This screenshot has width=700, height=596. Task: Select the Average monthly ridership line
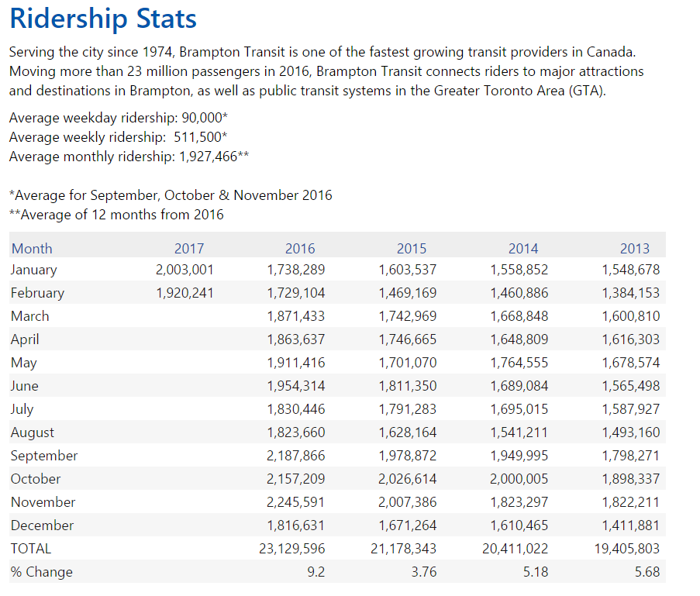pyautogui.click(x=129, y=157)
